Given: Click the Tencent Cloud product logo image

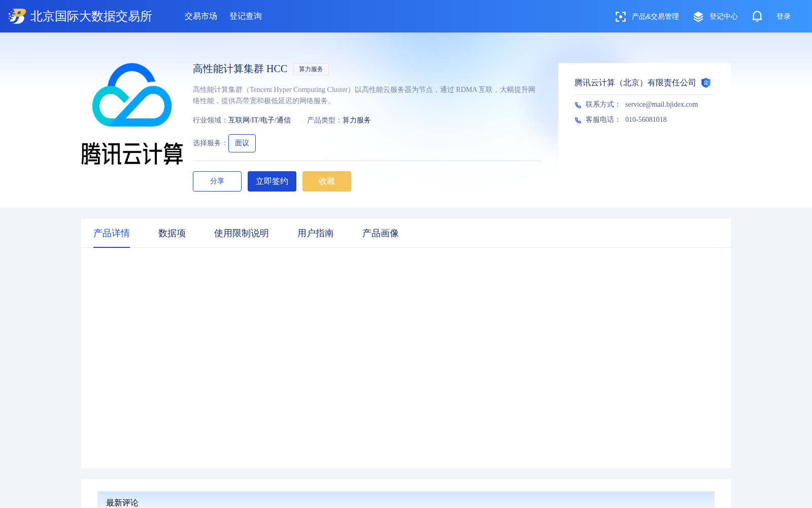Looking at the screenshot, I should click(132, 114).
